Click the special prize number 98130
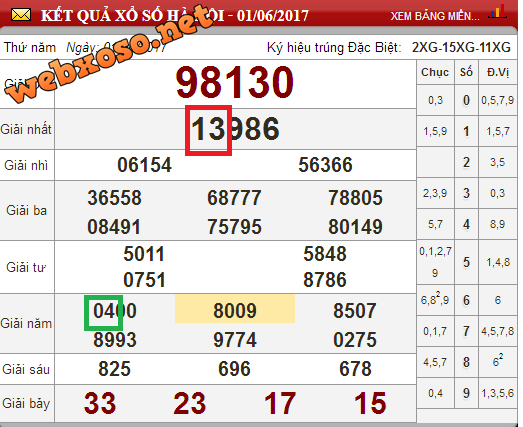This screenshot has width=523, height=427. (235, 82)
